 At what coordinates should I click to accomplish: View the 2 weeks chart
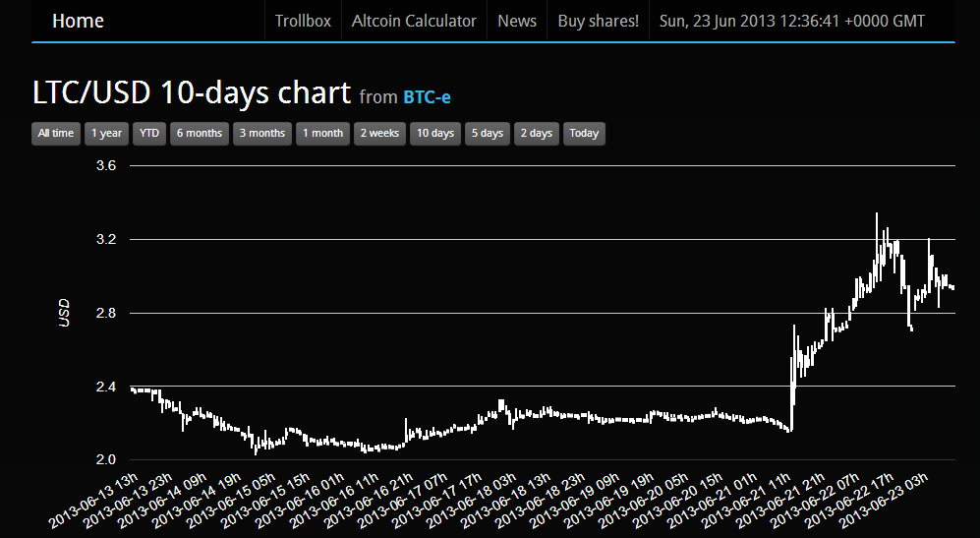coord(379,134)
